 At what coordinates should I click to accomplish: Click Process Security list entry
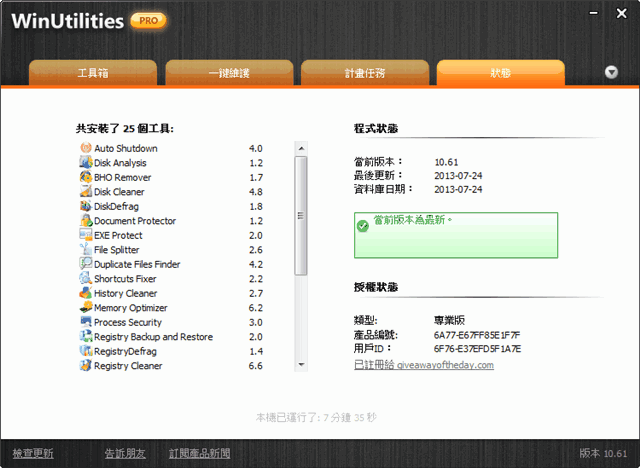(x=128, y=322)
